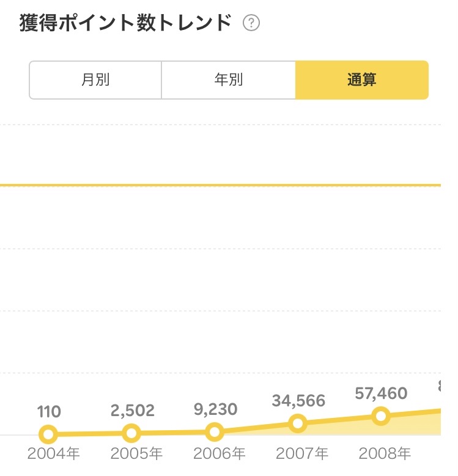Click the 57,460 value label
This screenshot has height=476, width=458.
click(381, 394)
